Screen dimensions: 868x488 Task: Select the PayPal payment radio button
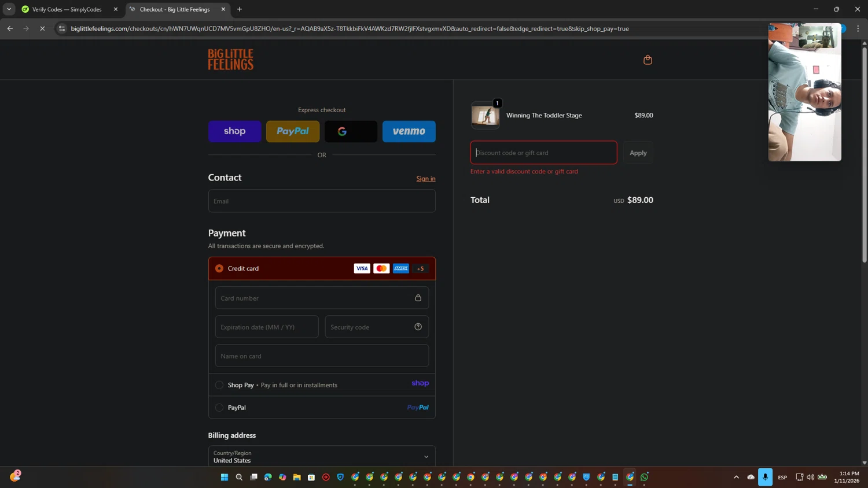(x=219, y=408)
